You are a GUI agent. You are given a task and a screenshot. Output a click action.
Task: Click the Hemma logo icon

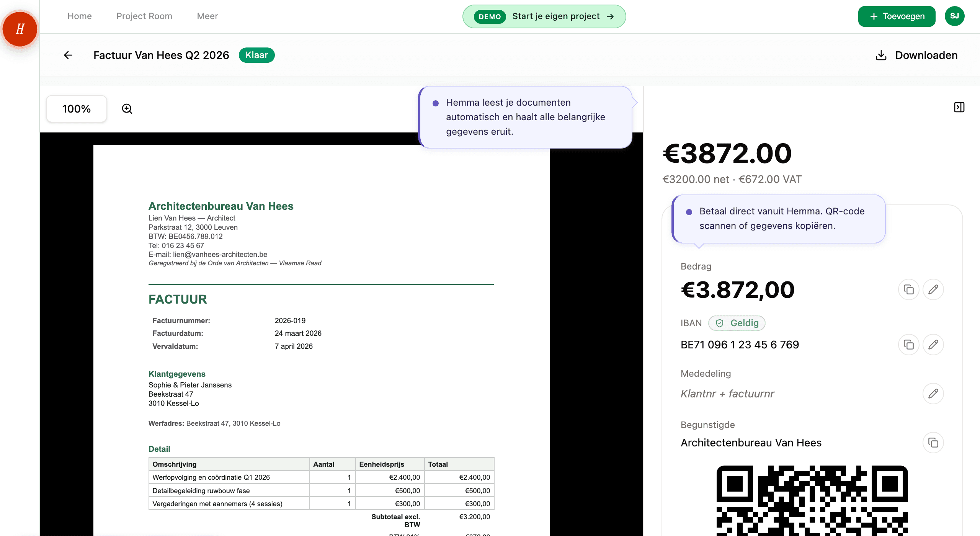[x=20, y=29]
